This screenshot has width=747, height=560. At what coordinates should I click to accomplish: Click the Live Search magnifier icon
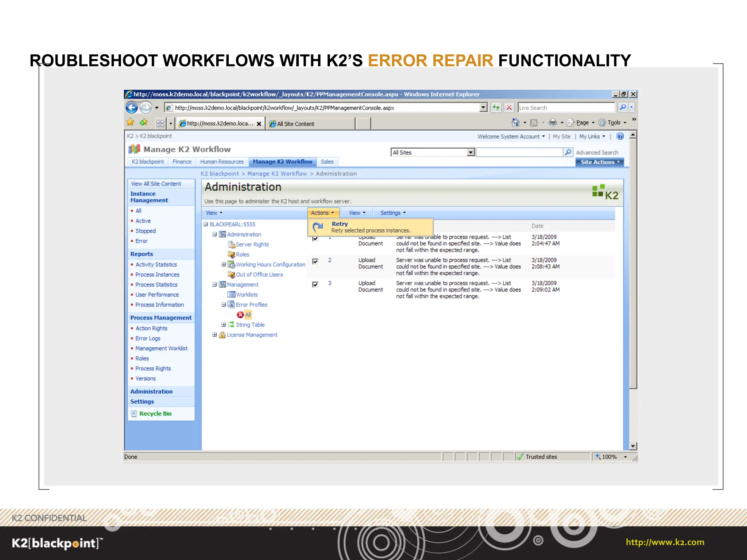(x=623, y=107)
